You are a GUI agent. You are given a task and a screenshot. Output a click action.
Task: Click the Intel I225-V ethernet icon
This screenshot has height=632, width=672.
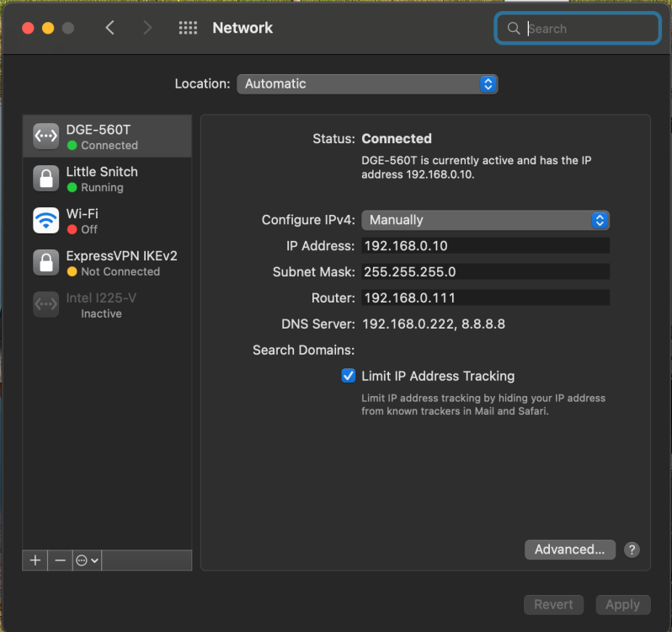click(45, 304)
